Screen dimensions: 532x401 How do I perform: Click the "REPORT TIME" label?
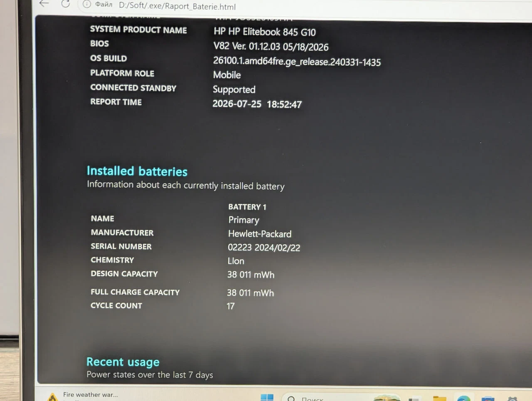116,102
